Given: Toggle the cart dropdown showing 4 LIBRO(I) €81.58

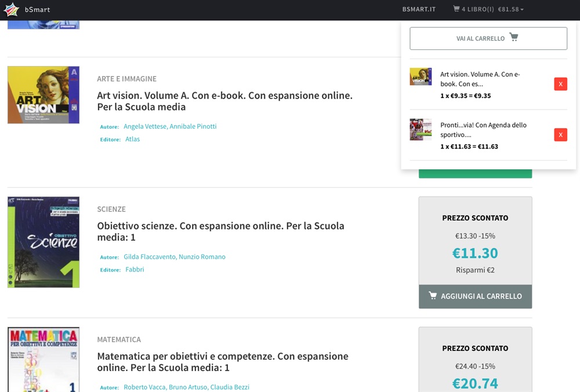Looking at the screenshot, I should click(488, 9).
